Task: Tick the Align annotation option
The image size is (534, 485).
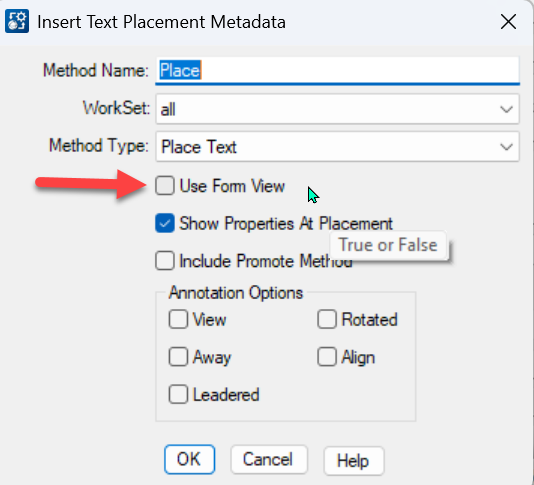Action: tap(327, 357)
